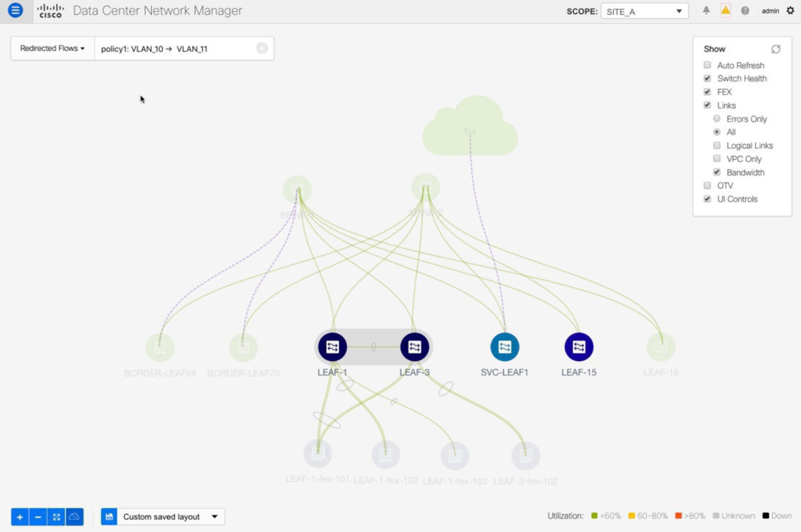Toggle the Links checkbox
The height and width of the screenshot is (532, 801).
tap(708, 105)
